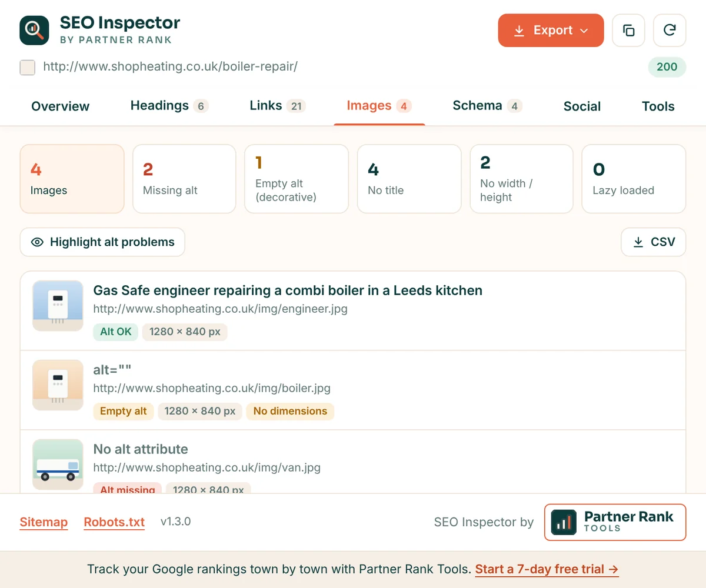This screenshot has height=588, width=706.
Task: Click the v1.3.0 version label
Action: (175, 522)
